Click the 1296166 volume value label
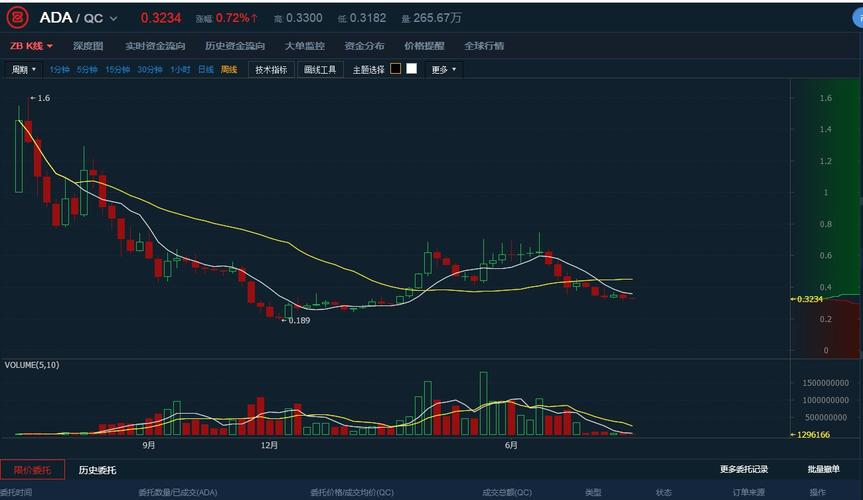 click(810, 434)
